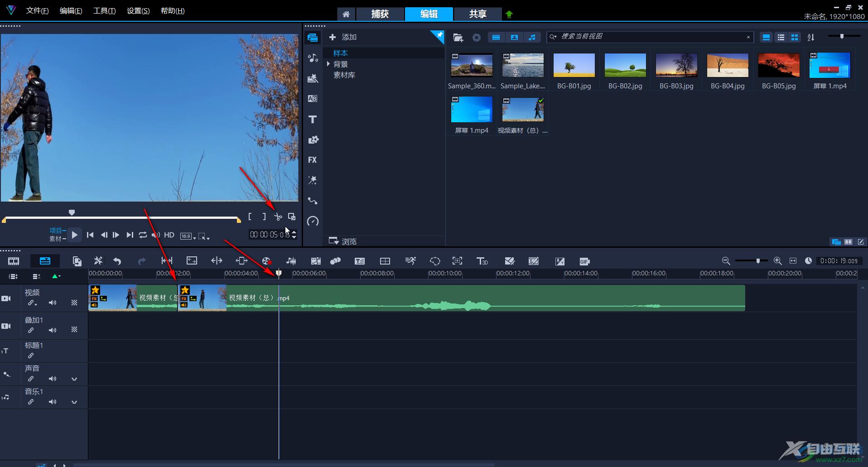The width and height of the screenshot is (868, 467).
Task: Open the FX filter library
Action: coord(313,160)
